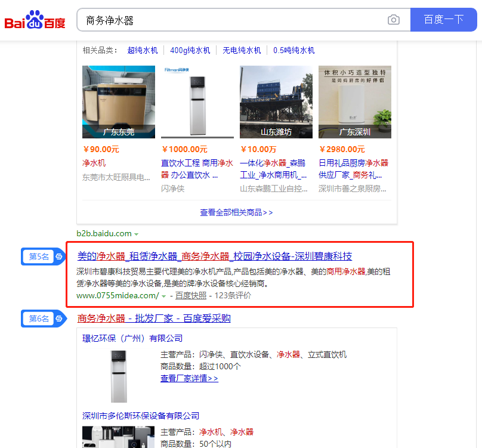This screenshot has height=448, width=482.
Task: Open the 百度快照 cached page
Action: pyautogui.click(x=191, y=296)
